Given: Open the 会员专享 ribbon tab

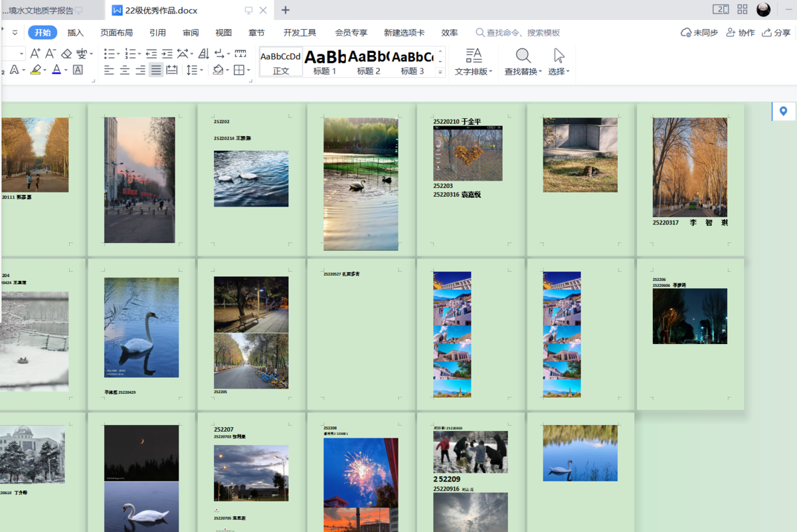Looking at the screenshot, I should [351, 33].
